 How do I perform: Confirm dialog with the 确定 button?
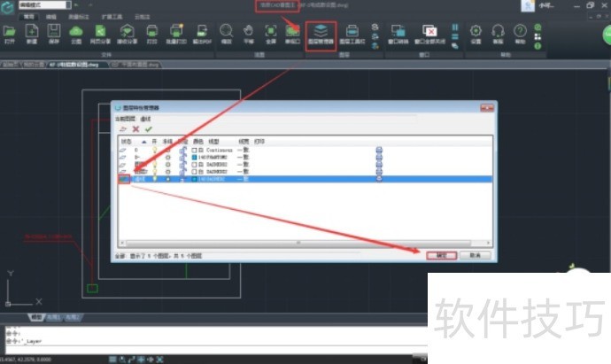point(441,254)
